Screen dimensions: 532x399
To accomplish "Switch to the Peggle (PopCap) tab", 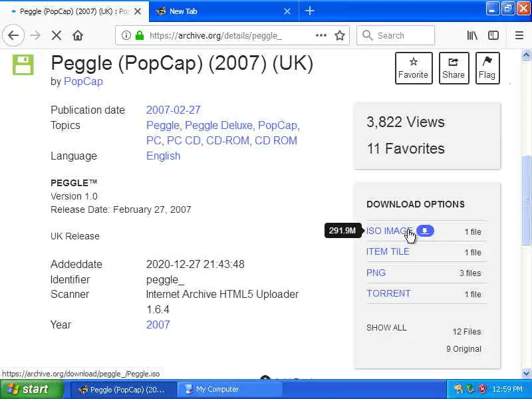I will click(74, 11).
